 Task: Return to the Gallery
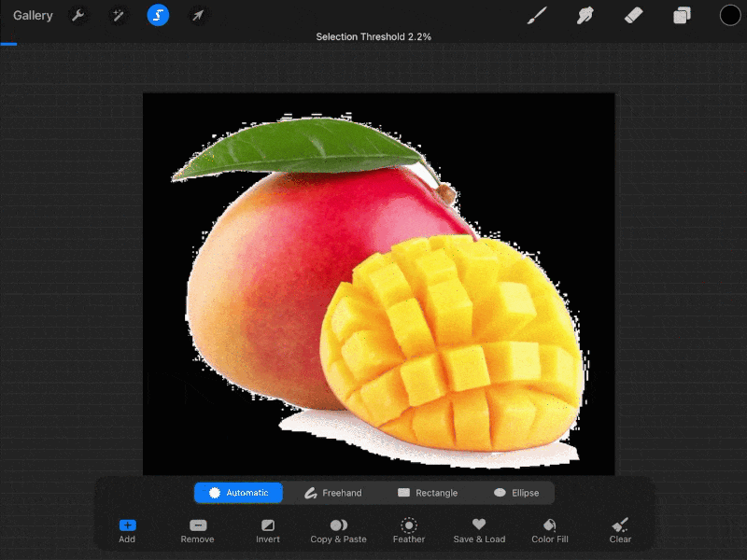pos(33,15)
